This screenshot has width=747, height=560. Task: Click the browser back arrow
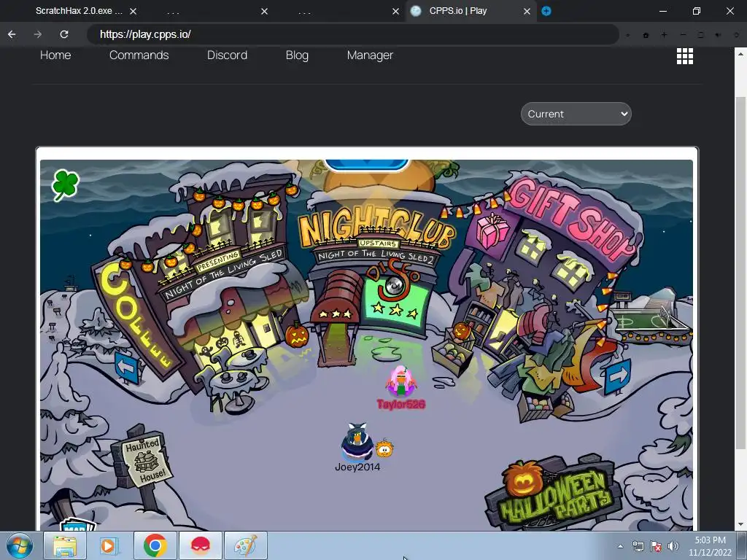[12, 34]
